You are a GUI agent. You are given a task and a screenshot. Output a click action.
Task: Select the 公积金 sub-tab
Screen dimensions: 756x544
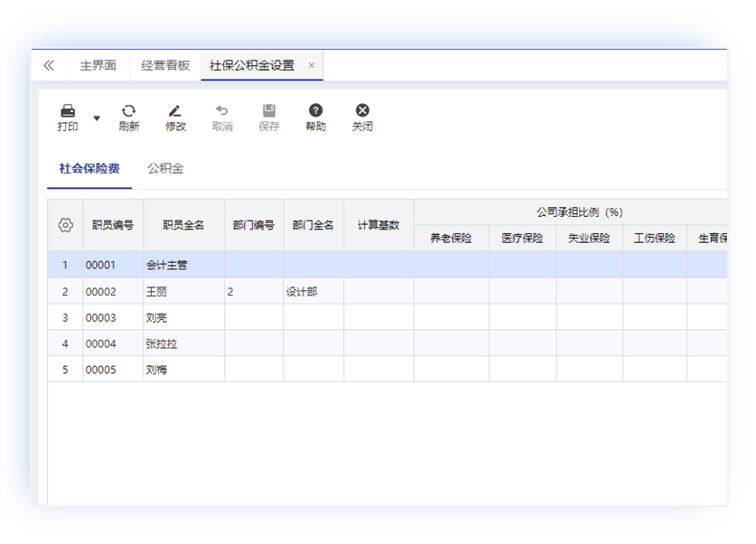pos(165,168)
